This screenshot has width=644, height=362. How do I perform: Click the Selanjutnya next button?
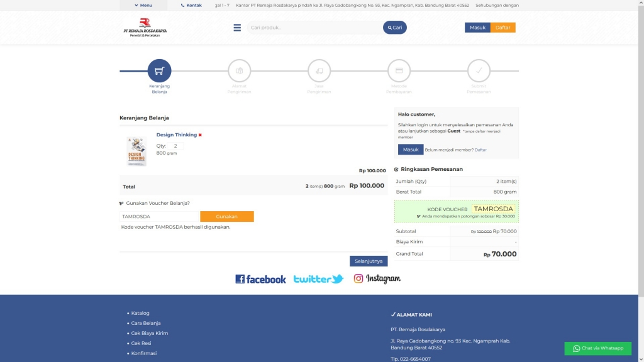pos(369,261)
